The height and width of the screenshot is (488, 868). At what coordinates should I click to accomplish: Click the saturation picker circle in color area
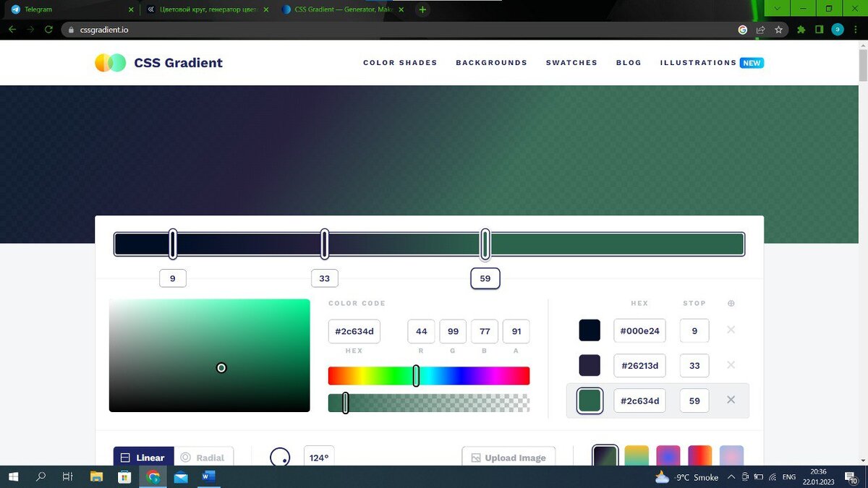(x=221, y=368)
